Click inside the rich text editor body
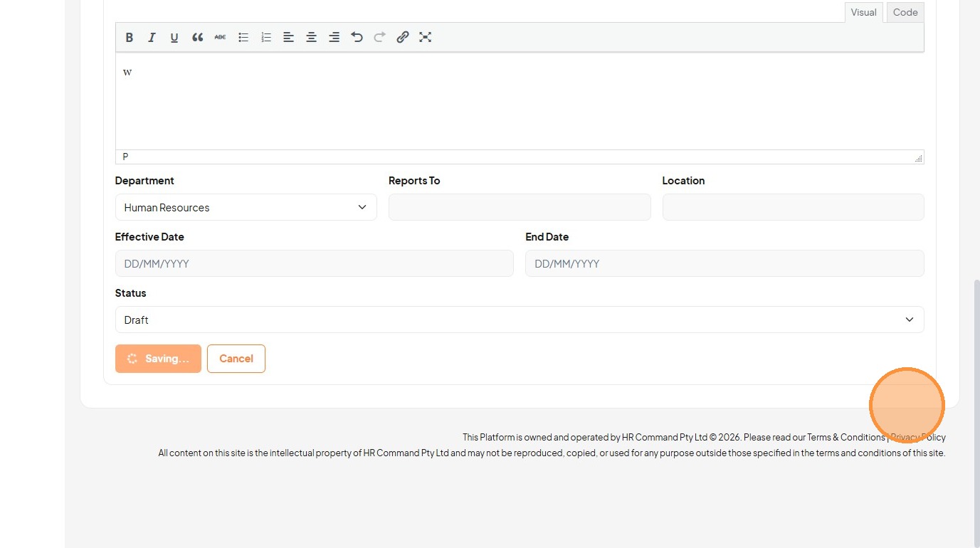980x548 pixels. coord(520,101)
